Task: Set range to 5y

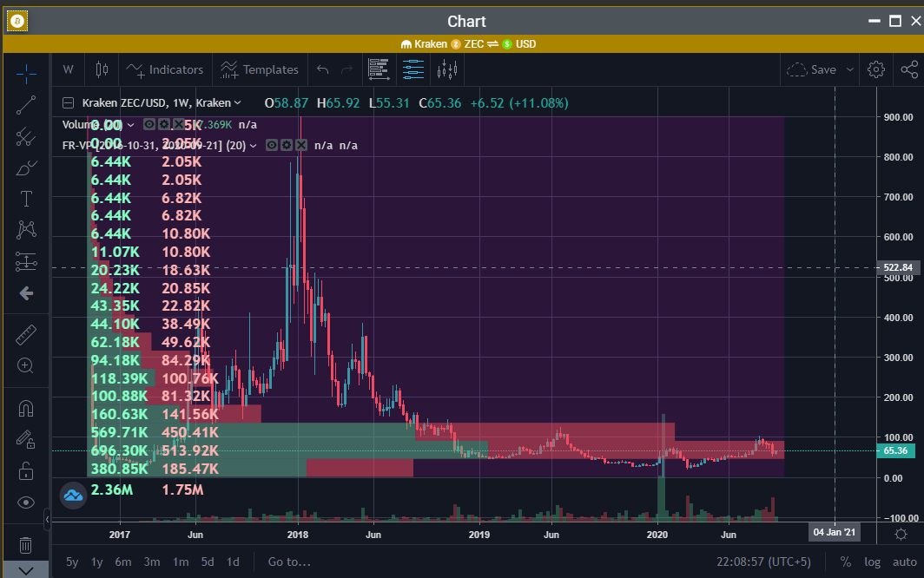Action: (x=72, y=562)
